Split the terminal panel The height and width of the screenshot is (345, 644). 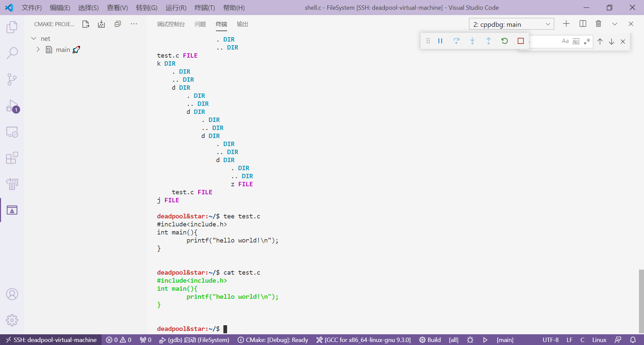[x=583, y=24]
